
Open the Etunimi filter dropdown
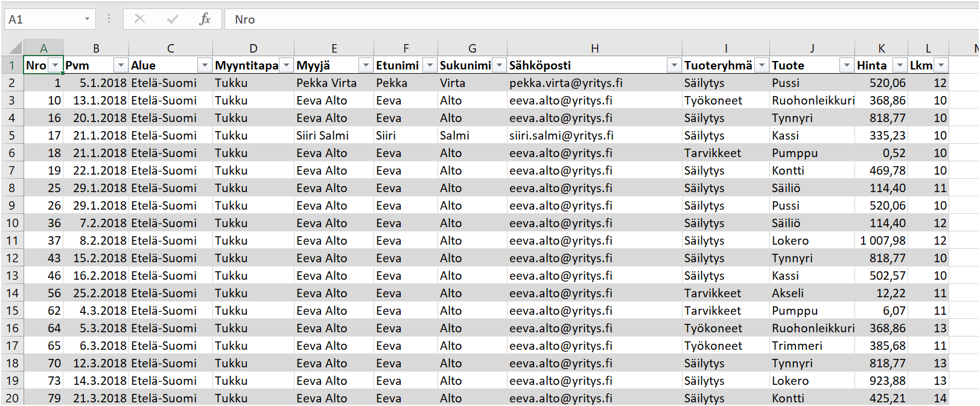430,65
